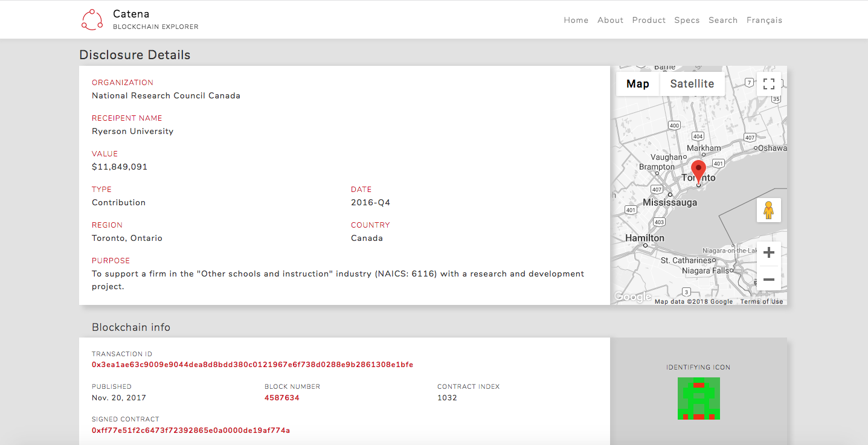Viewport: 868px width, 445px height.
Task: Switch map to Satellite view
Action: 692,84
